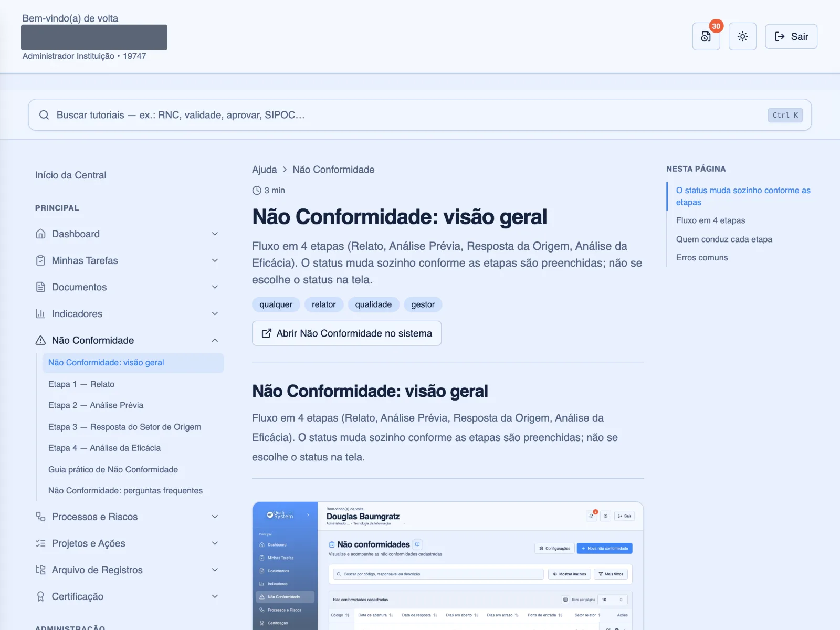Expand the Documentos chevron
Screen dimensions: 840x630
[x=215, y=287]
